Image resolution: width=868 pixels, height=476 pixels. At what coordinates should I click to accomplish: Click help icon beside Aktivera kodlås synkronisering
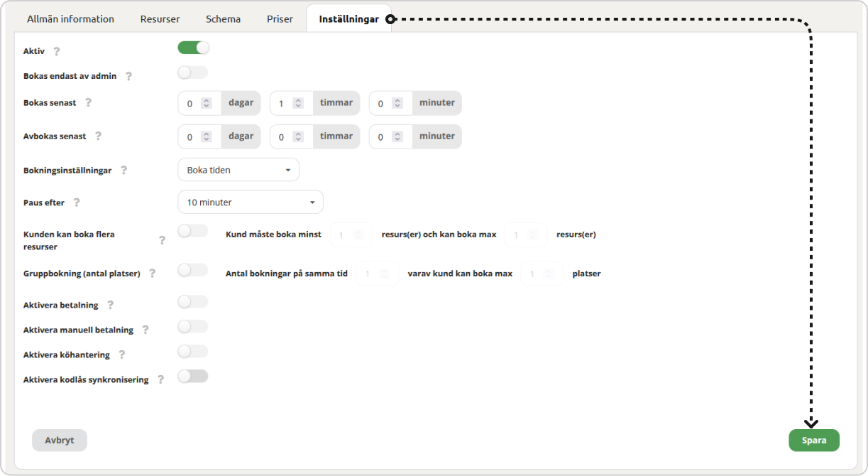[x=160, y=379]
